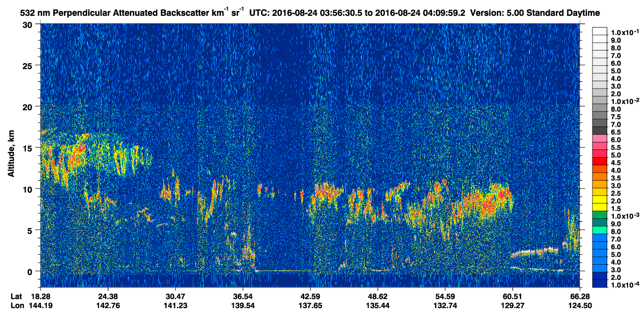This screenshot has width=644, height=330.
Task: Click the colorbar label '3.5'
Action: pyautogui.click(x=616, y=178)
